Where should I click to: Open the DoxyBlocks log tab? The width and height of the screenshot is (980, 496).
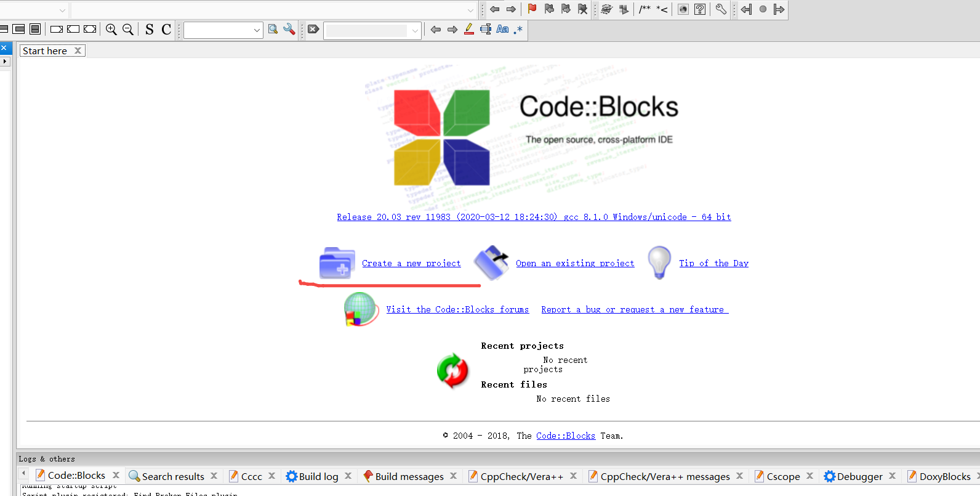point(944,476)
